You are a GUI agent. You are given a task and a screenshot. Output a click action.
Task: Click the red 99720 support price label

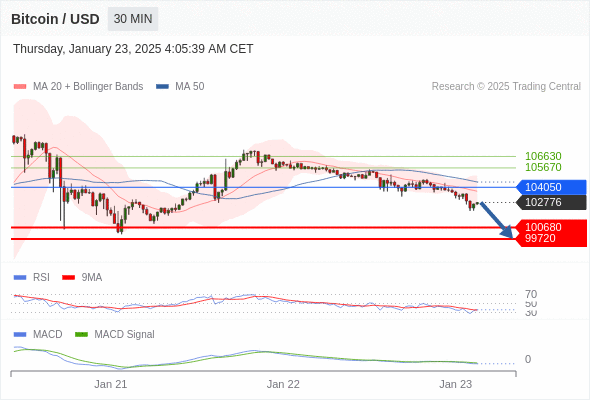pyautogui.click(x=540, y=238)
